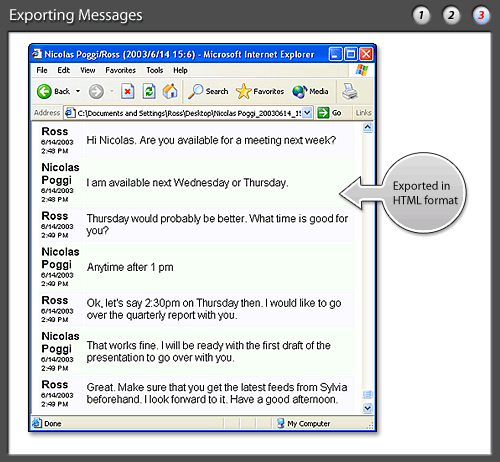500x462 pixels.
Task: Open the Help menu
Action: point(180,70)
